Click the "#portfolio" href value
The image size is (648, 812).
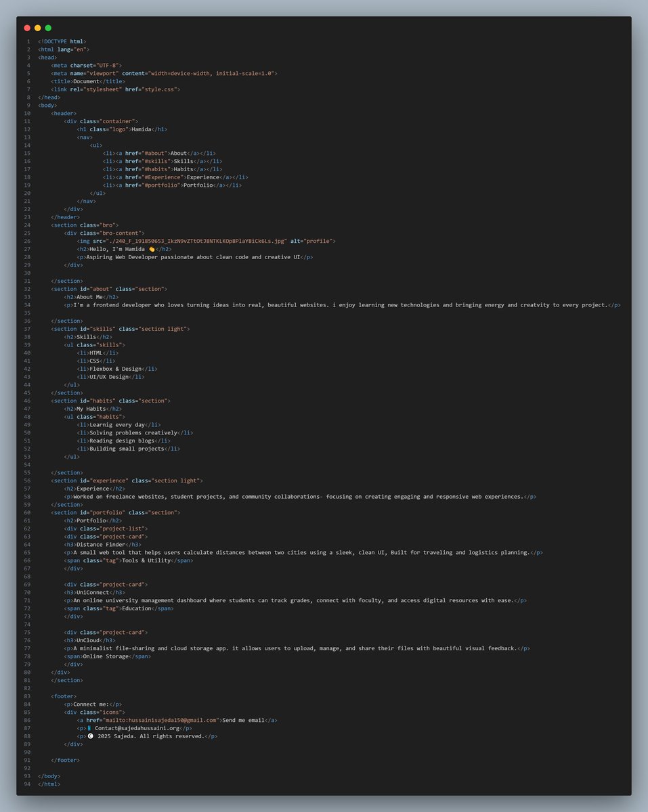click(160, 185)
